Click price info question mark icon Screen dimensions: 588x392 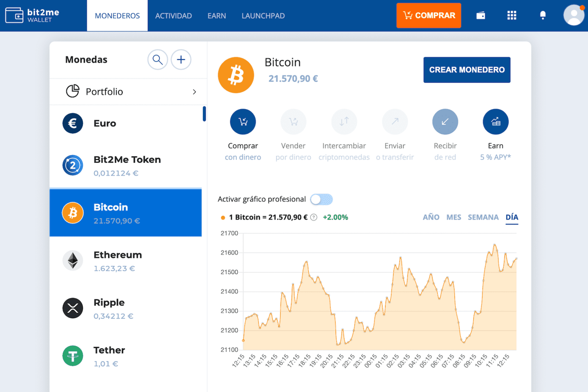[x=314, y=217]
